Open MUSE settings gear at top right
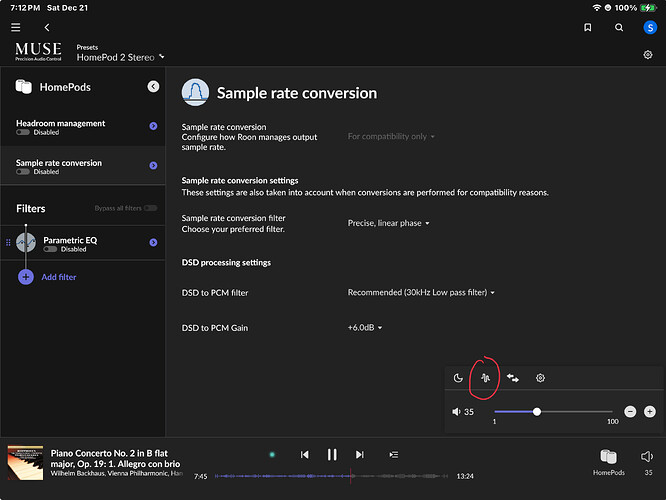Screen dimensions: 666x500 pos(648,55)
